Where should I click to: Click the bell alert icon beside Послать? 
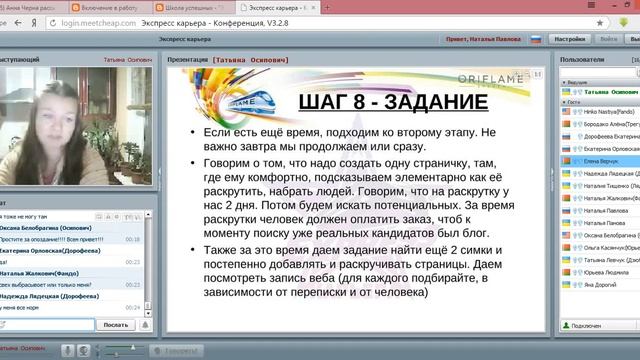tap(145, 325)
